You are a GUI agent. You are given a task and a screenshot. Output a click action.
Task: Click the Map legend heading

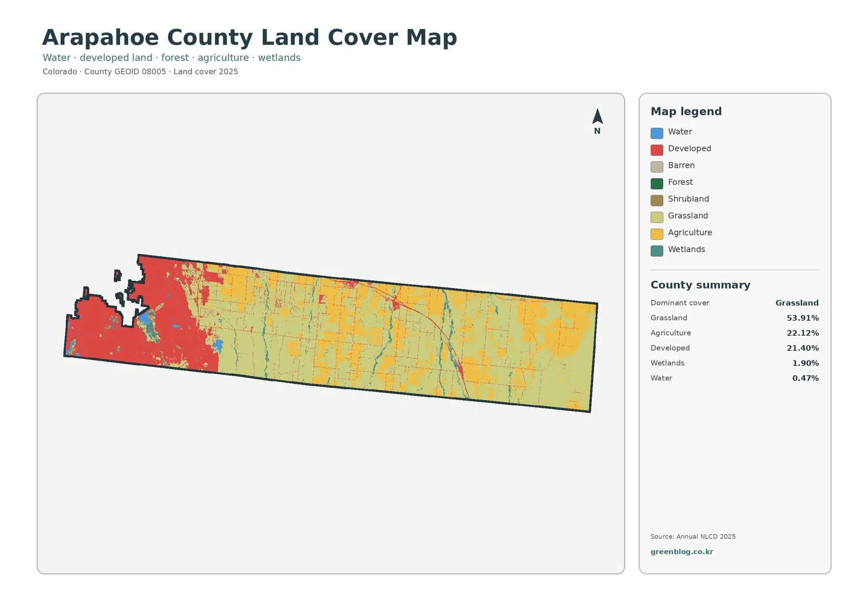686,111
